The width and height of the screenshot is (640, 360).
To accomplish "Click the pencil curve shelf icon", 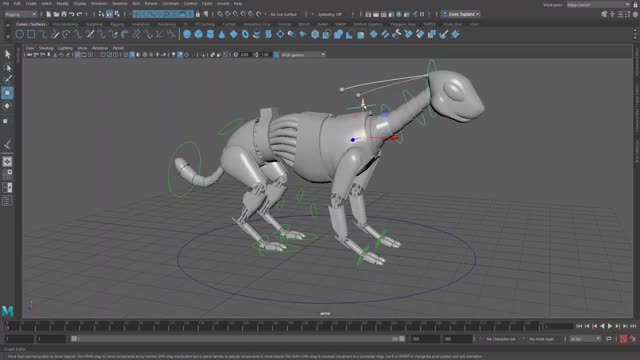I will tap(55, 34).
